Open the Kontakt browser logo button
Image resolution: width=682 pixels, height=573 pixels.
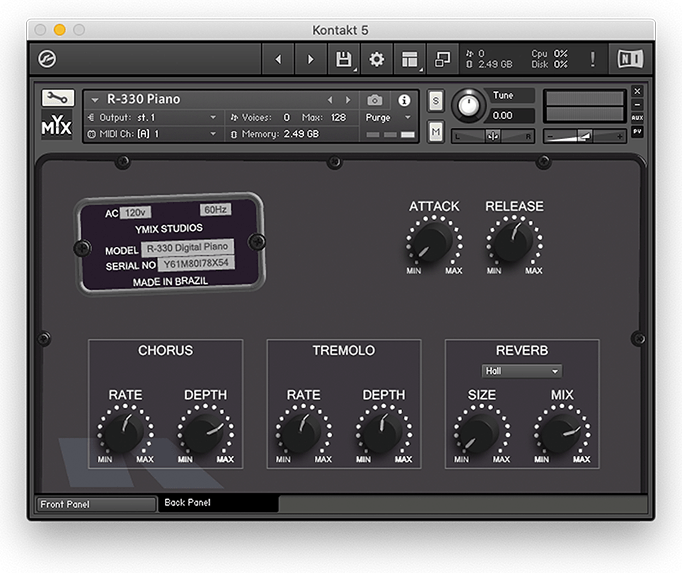point(47,59)
